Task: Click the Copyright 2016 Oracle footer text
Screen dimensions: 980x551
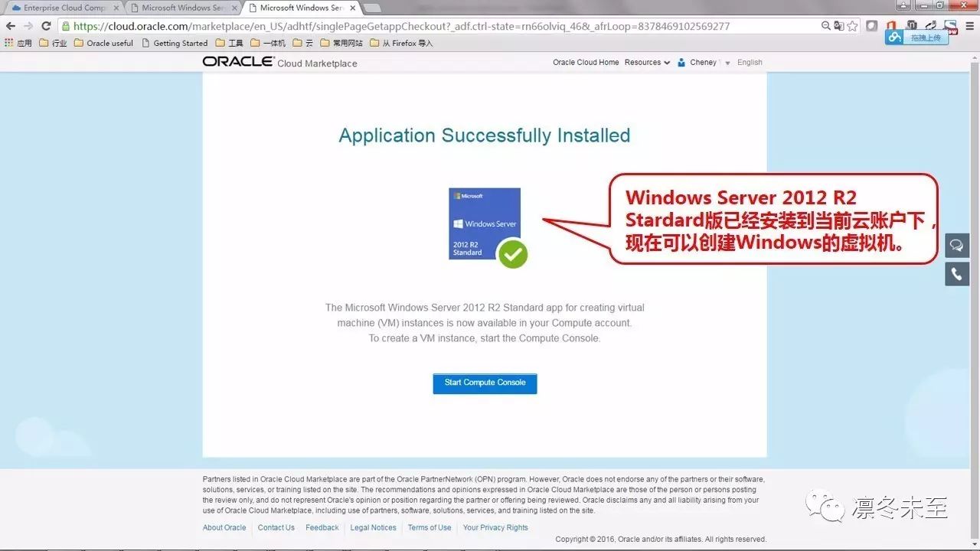Action: point(661,540)
